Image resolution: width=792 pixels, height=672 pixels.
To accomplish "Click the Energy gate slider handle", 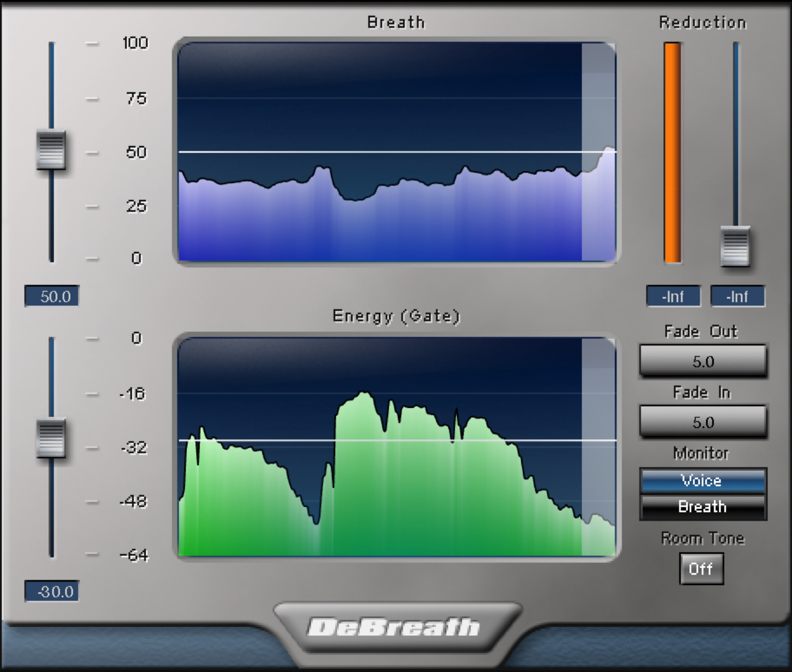I will pyautogui.click(x=51, y=438).
